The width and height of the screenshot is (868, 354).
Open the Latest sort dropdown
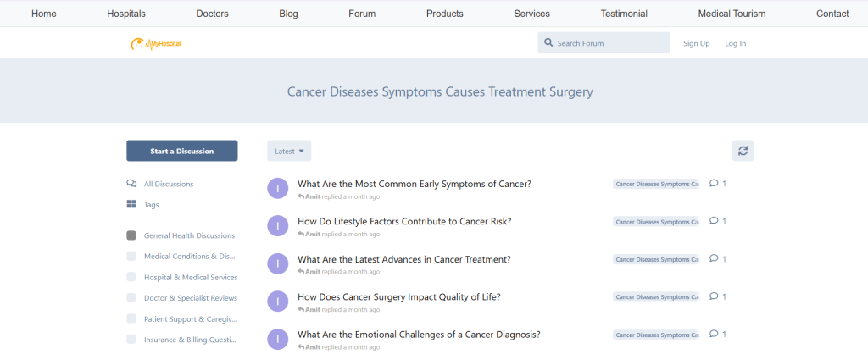click(x=289, y=151)
